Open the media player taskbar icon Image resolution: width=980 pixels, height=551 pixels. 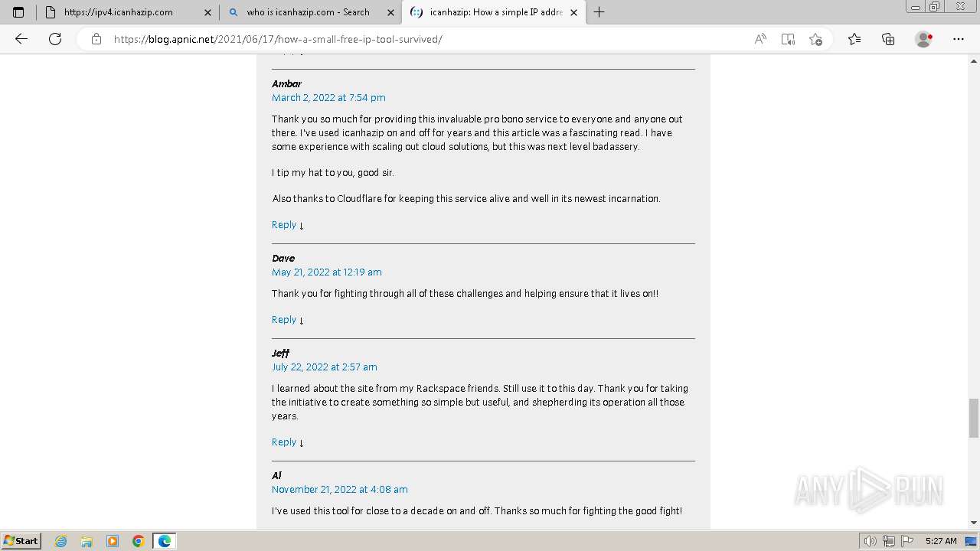[x=113, y=541]
